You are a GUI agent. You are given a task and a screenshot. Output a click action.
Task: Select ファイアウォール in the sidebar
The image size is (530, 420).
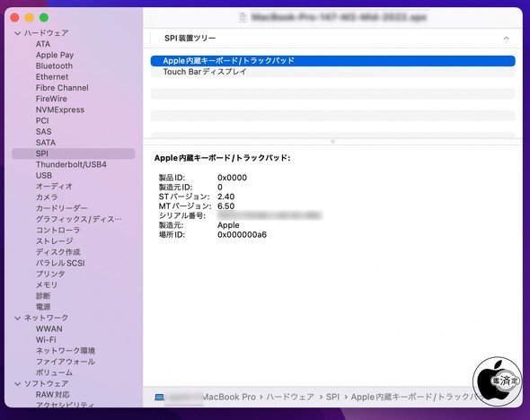pyautogui.click(x=66, y=362)
